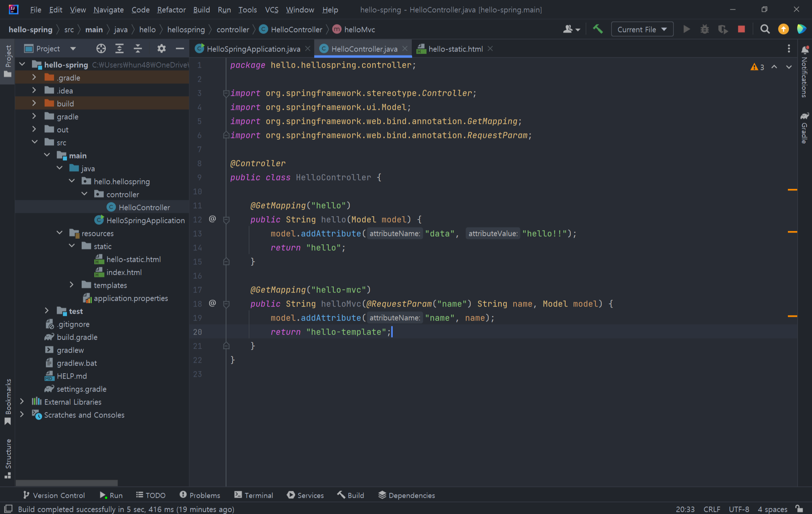
Task: Open Search Everywhere magnifier icon
Action: click(765, 29)
